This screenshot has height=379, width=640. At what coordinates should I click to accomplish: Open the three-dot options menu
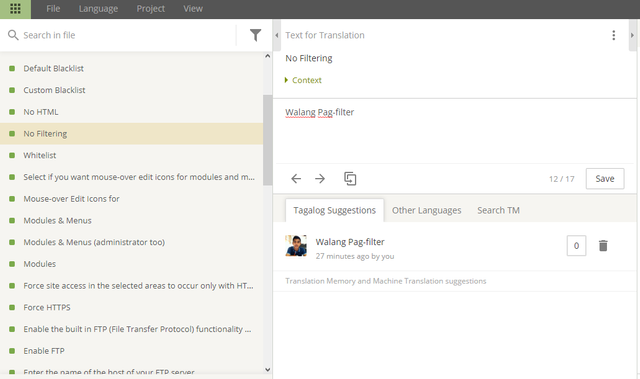[613, 35]
